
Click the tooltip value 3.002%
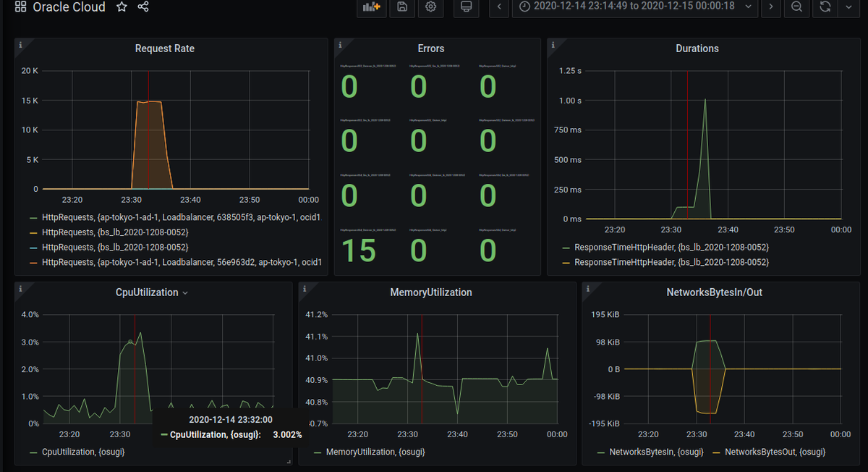pos(287,434)
